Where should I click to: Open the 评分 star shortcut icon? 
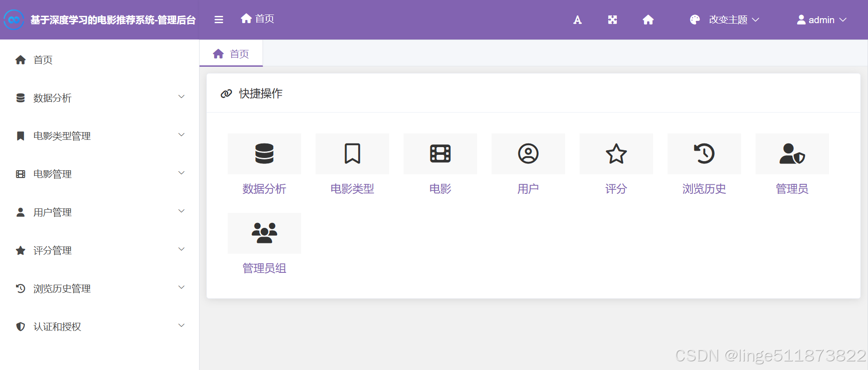[616, 153]
